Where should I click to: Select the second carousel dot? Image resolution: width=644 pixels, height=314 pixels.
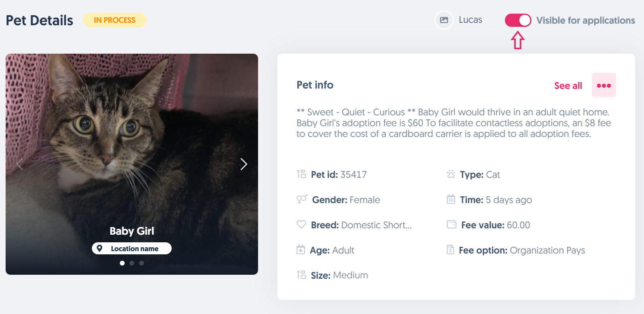pyautogui.click(x=132, y=263)
